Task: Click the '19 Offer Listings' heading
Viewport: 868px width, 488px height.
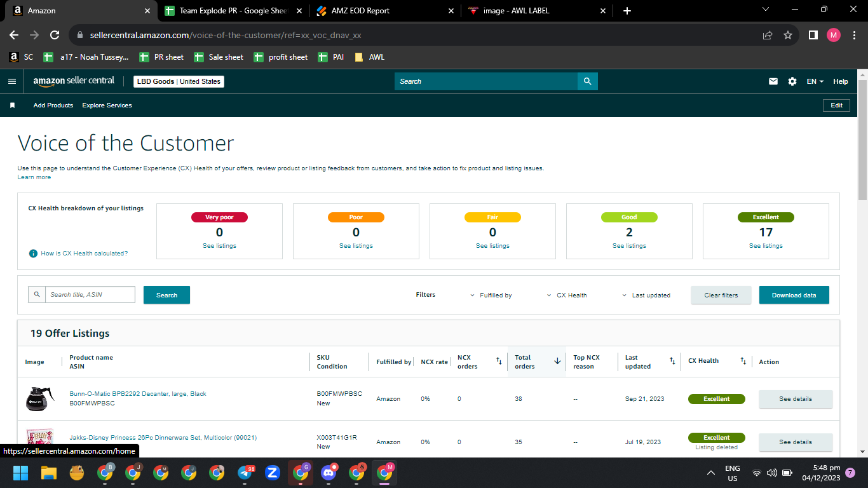Action: (70, 334)
